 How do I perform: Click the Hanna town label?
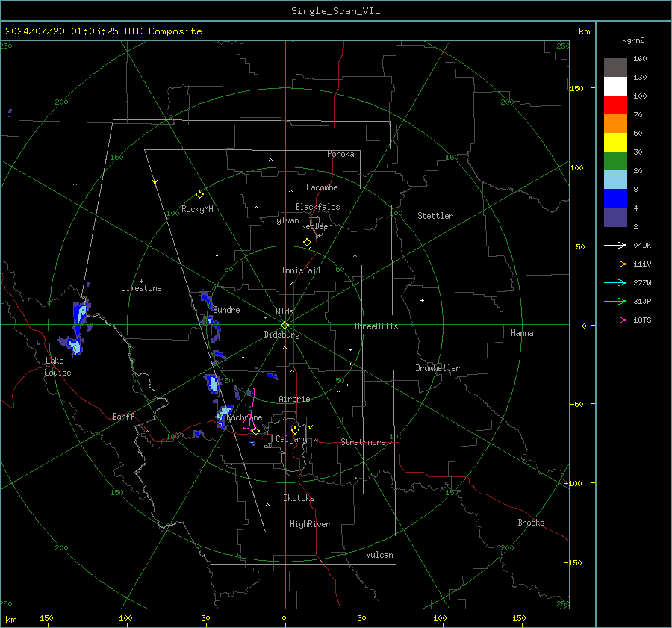(522, 333)
